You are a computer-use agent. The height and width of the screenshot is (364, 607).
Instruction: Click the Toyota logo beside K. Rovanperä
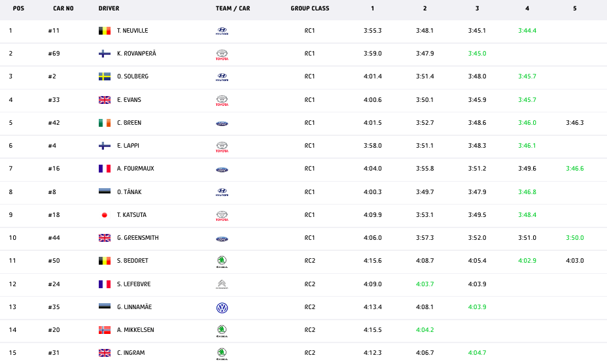[222, 54]
